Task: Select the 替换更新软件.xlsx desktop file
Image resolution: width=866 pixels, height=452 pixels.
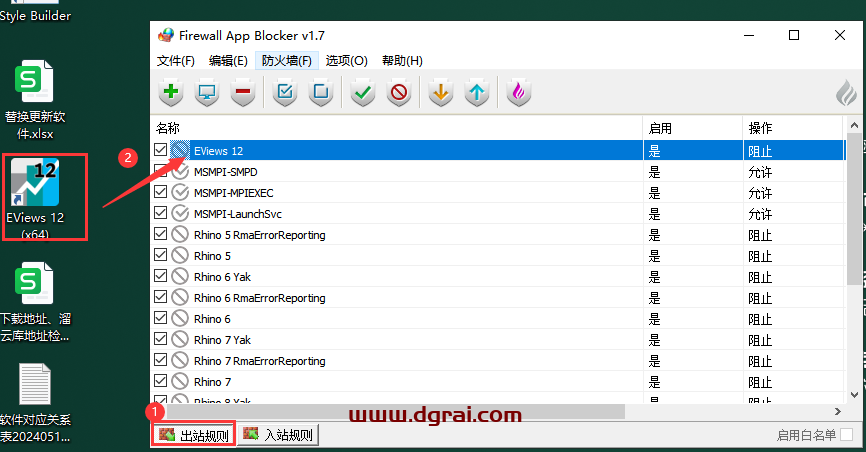Action: click(x=35, y=100)
